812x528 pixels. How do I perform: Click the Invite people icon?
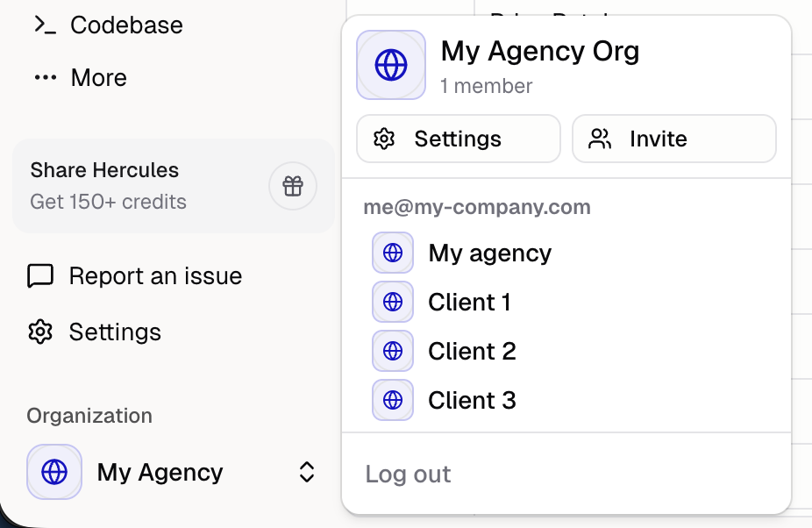pyautogui.click(x=601, y=138)
